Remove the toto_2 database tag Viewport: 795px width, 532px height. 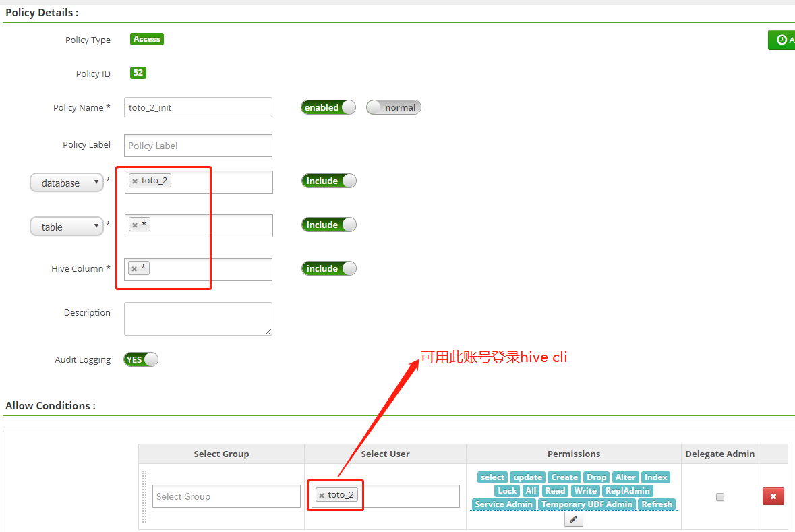point(135,181)
